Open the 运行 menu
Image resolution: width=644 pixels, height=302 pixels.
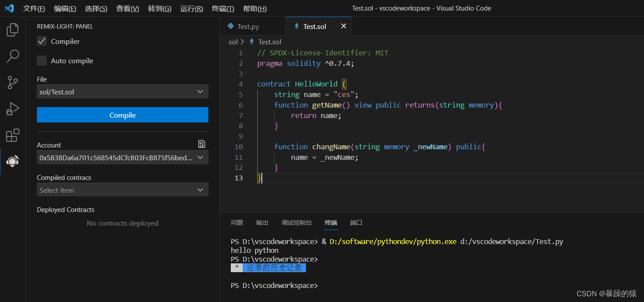[191, 8]
